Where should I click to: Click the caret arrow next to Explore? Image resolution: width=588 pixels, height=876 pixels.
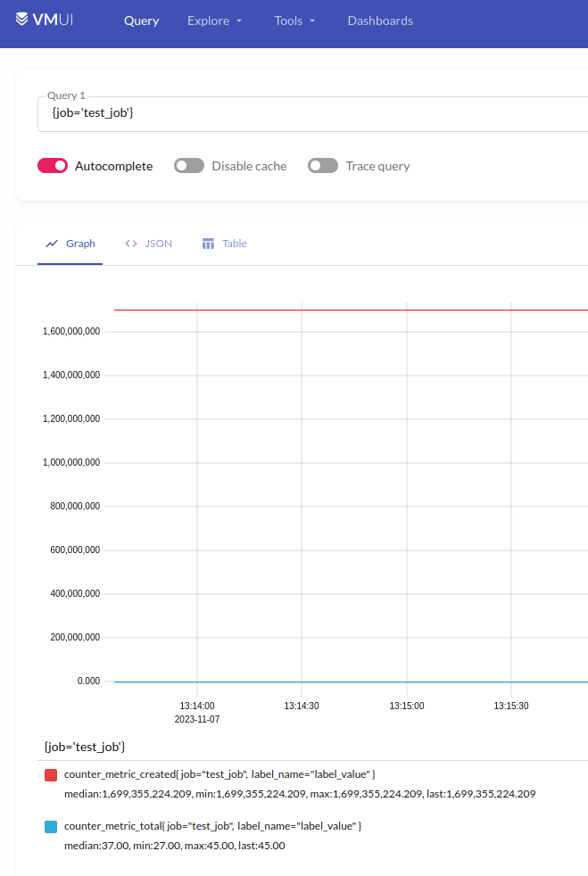239,21
